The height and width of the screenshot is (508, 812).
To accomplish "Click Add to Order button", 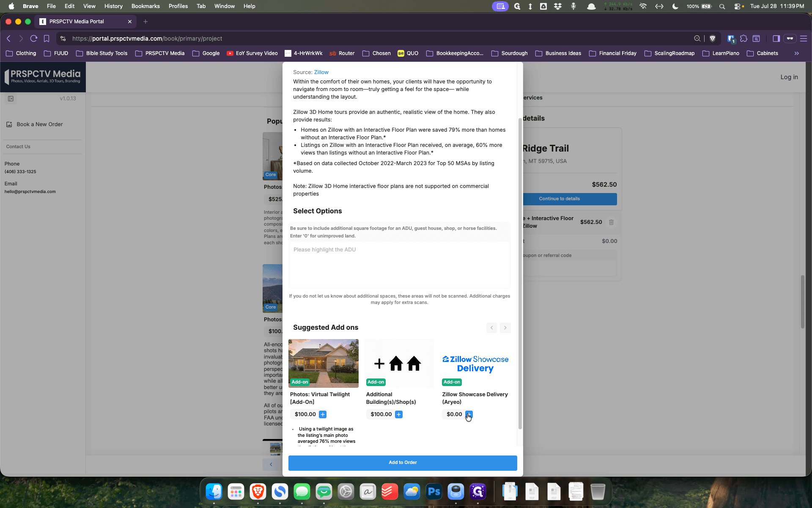I will [403, 463].
